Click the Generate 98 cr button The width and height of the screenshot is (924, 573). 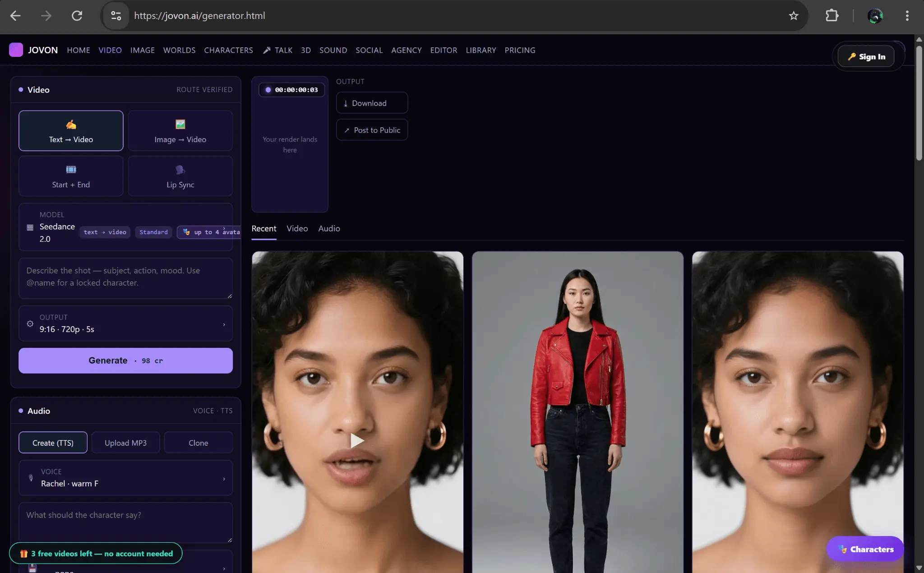126,360
